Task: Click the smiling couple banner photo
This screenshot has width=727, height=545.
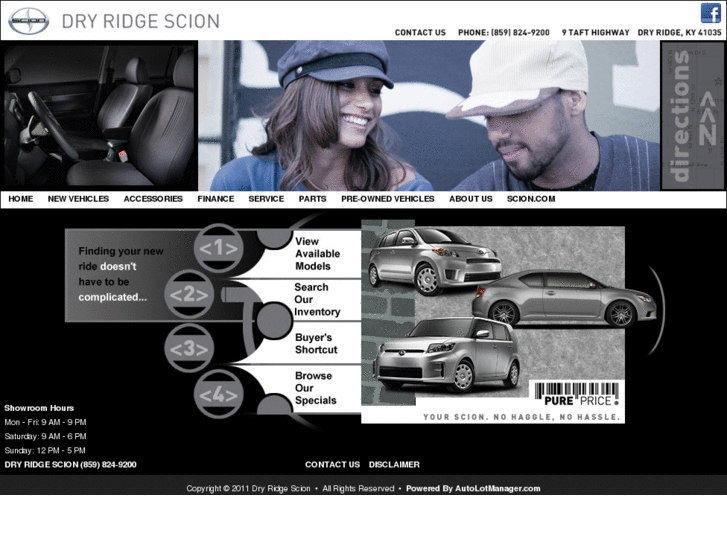Action: pos(429,115)
